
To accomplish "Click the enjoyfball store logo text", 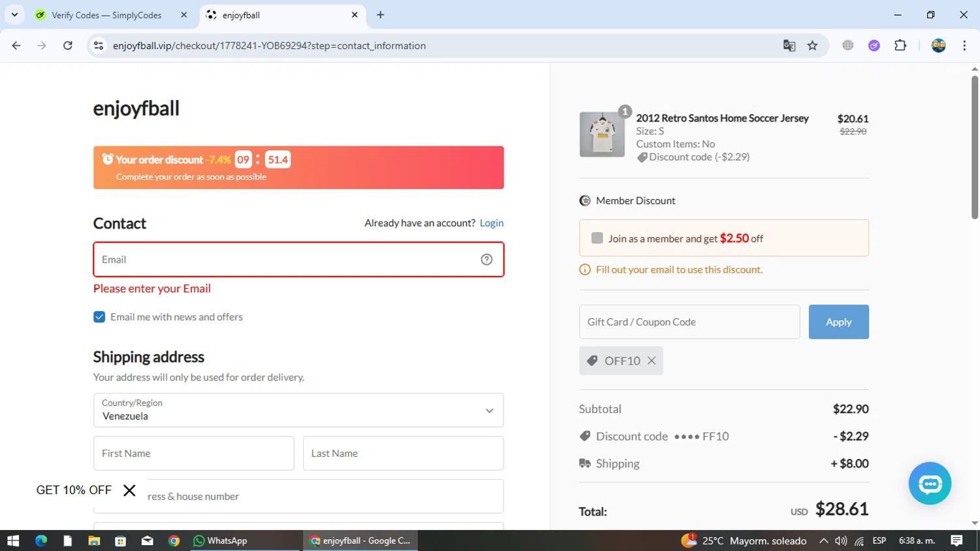I will tap(136, 109).
